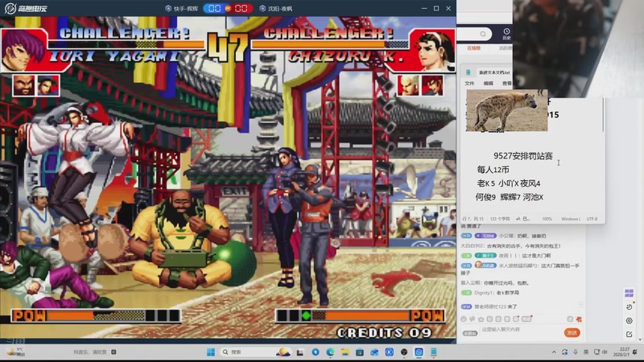Open the 文件 menu in Notepad
Viewport: 644px width, 362px height.
coord(469,84)
